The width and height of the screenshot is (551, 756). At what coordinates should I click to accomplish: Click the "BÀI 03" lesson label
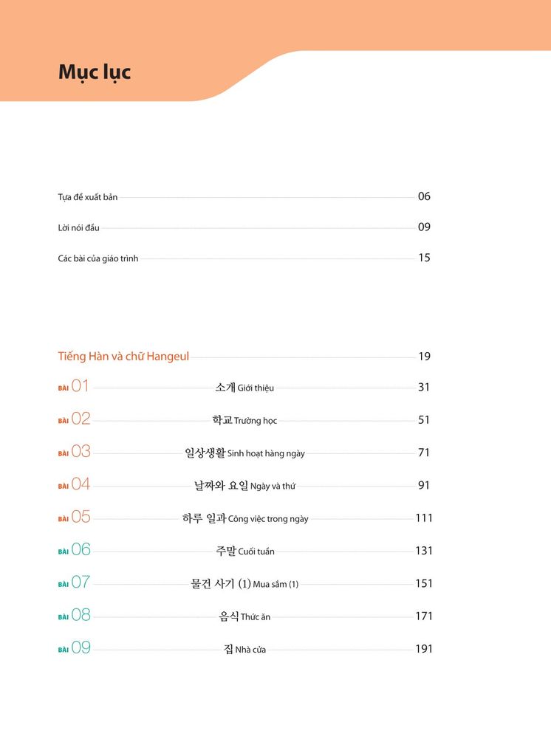click(x=74, y=452)
